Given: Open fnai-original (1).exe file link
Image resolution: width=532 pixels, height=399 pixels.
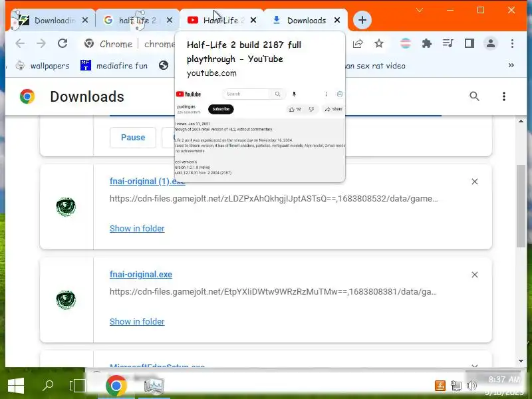Looking at the screenshot, I should (x=147, y=182).
